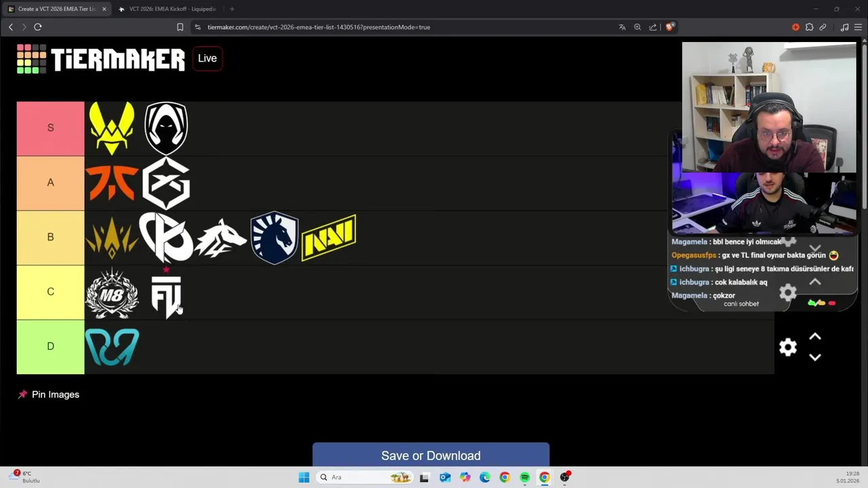This screenshot has height=488, width=868.
Task: Click the tiermaker.com address bar URL
Action: [319, 27]
